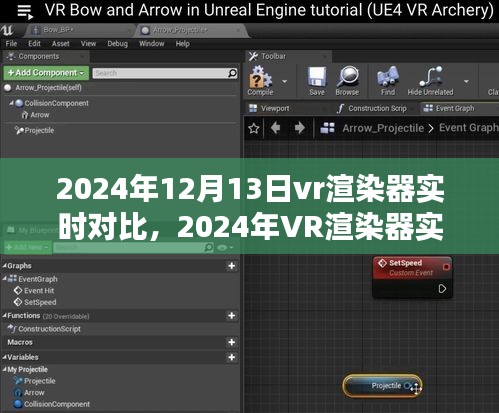Go forward with the right arrow
Screen dimensions: 499x413
pyautogui.click(x=299, y=128)
